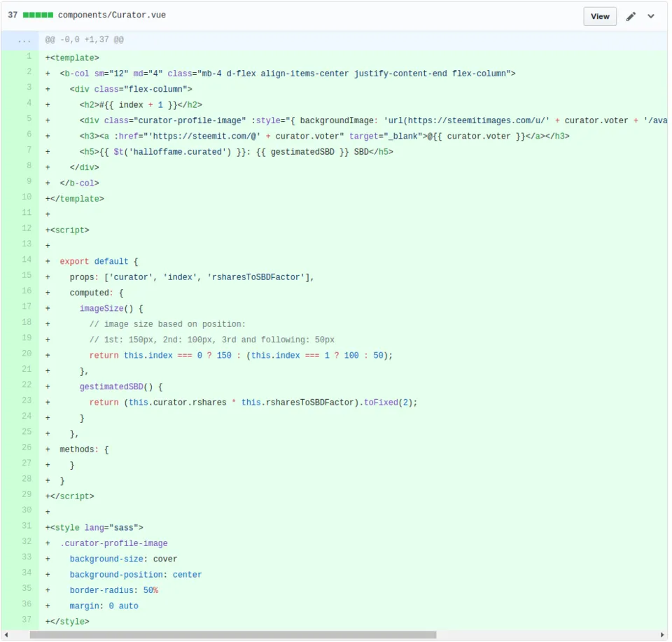Click the left arrow of horizontal scrollbar
Viewport: 672px width, 642px height.
tap(6, 635)
